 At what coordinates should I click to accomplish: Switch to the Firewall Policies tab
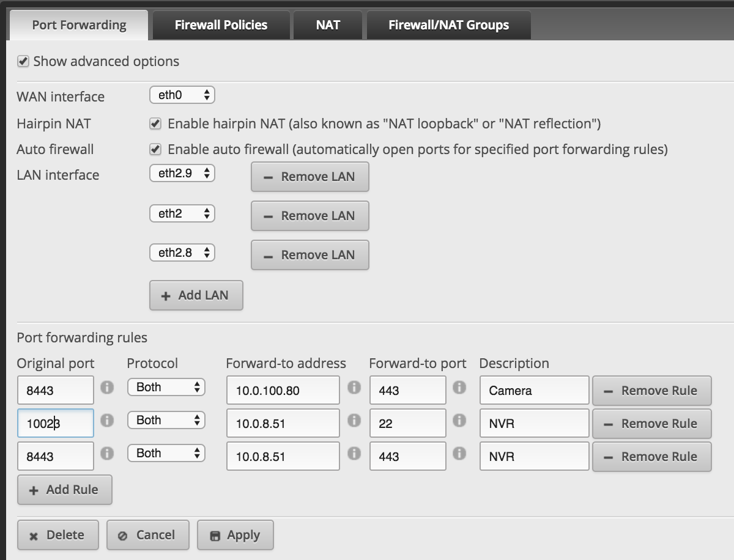221,25
